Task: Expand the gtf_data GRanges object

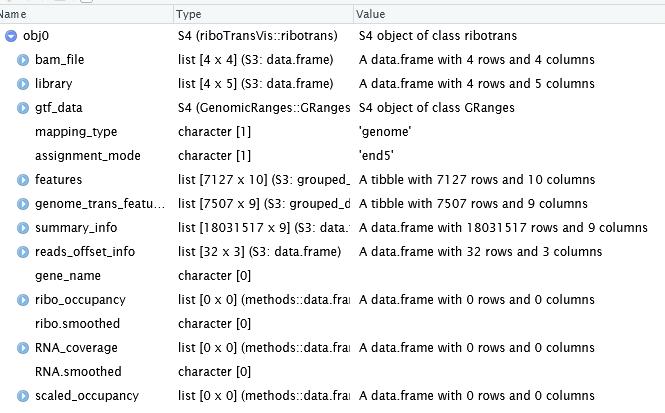Action: click(x=23, y=108)
